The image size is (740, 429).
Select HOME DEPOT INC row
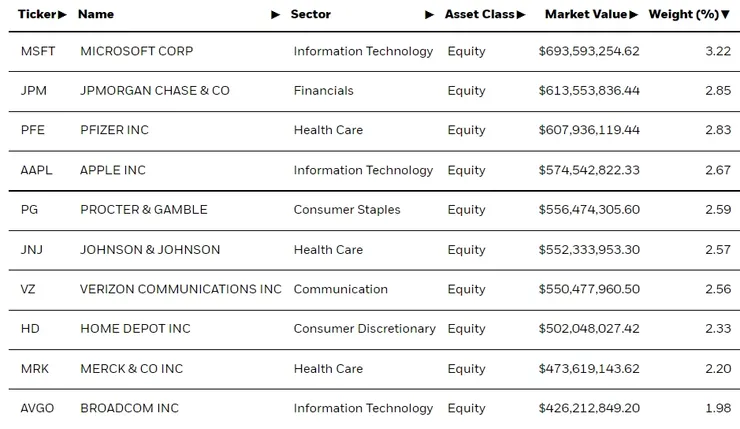click(135, 329)
